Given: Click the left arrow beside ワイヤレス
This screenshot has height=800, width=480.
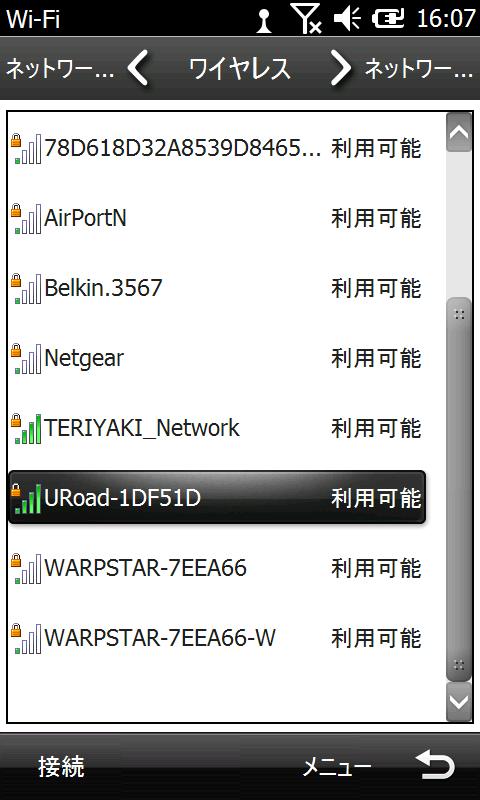Looking at the screenshot, I should [x=138, y=69].
